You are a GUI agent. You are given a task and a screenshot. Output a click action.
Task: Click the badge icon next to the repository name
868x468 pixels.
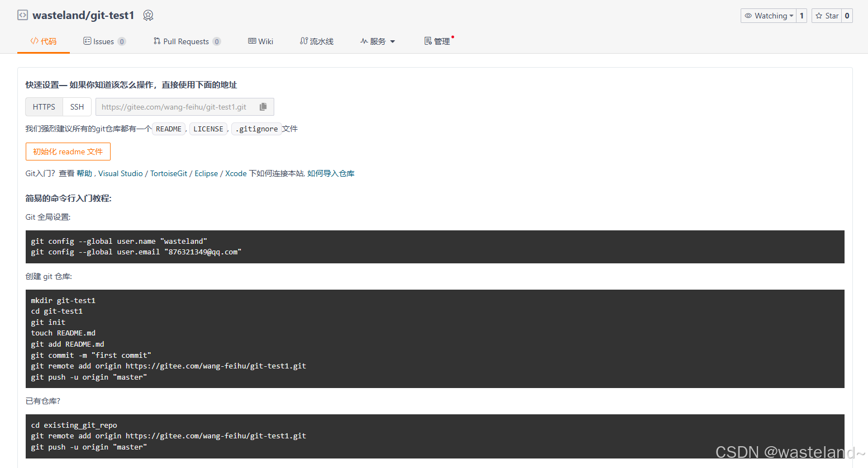pos(148,16)
